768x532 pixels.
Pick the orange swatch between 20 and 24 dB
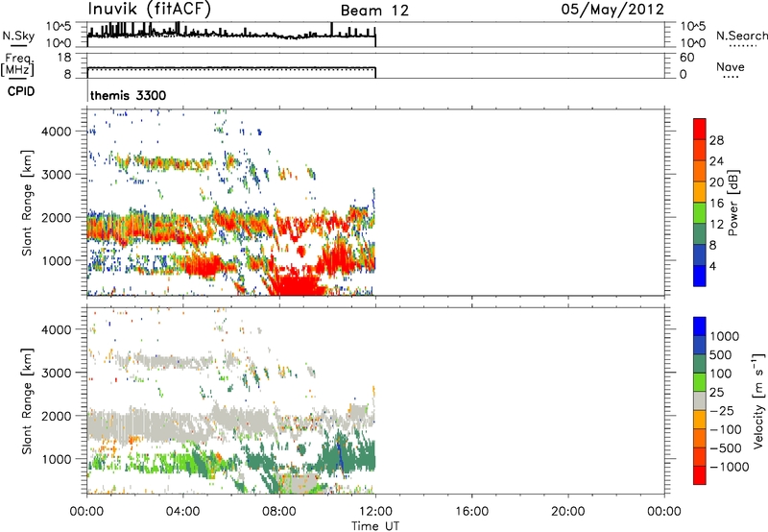point(700,172)
